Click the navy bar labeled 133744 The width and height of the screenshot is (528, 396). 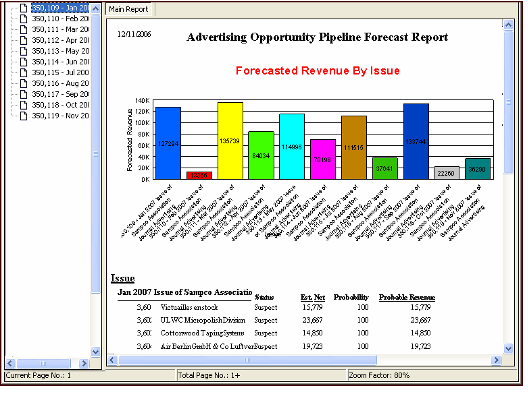click(416, 141)
